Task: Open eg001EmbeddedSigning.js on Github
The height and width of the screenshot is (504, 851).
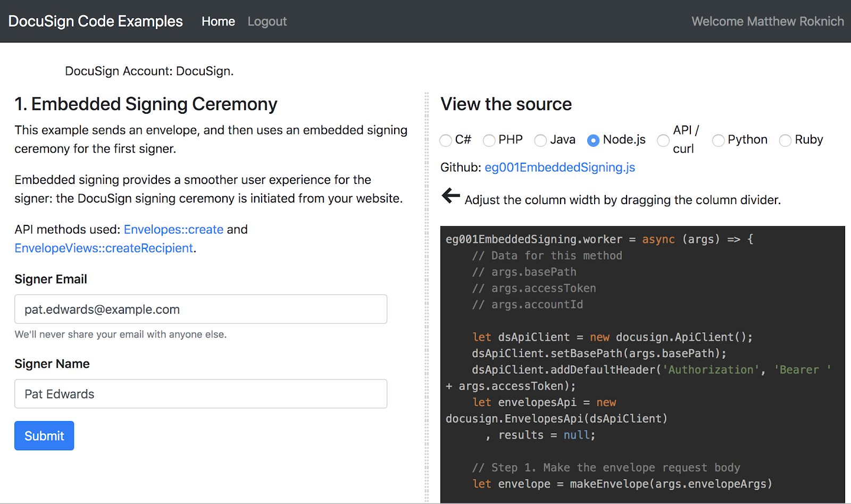Action: point(560,167)
